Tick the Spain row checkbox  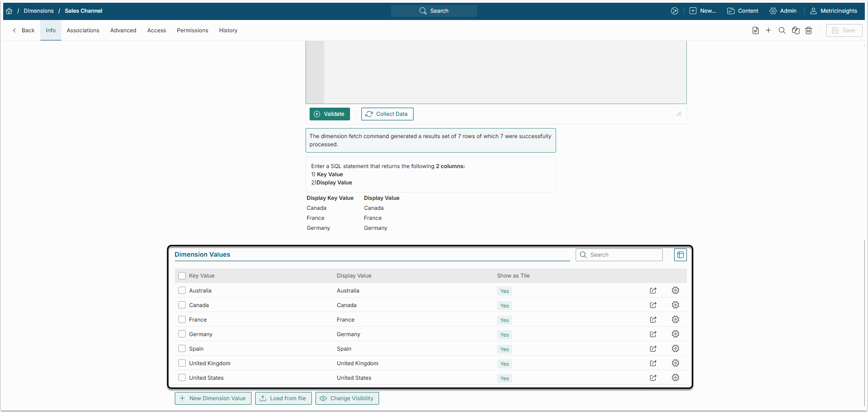pyautogui.click(x=182, y=349)
